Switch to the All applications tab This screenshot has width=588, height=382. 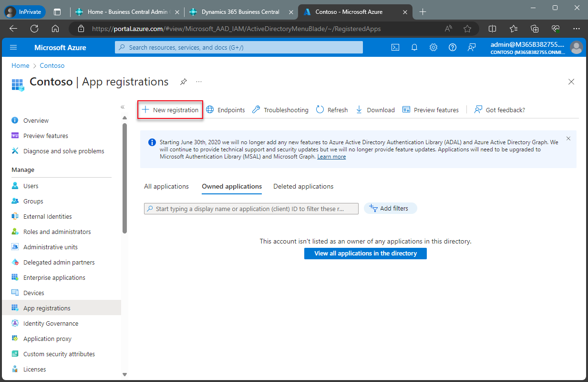[x=166, y=186]
